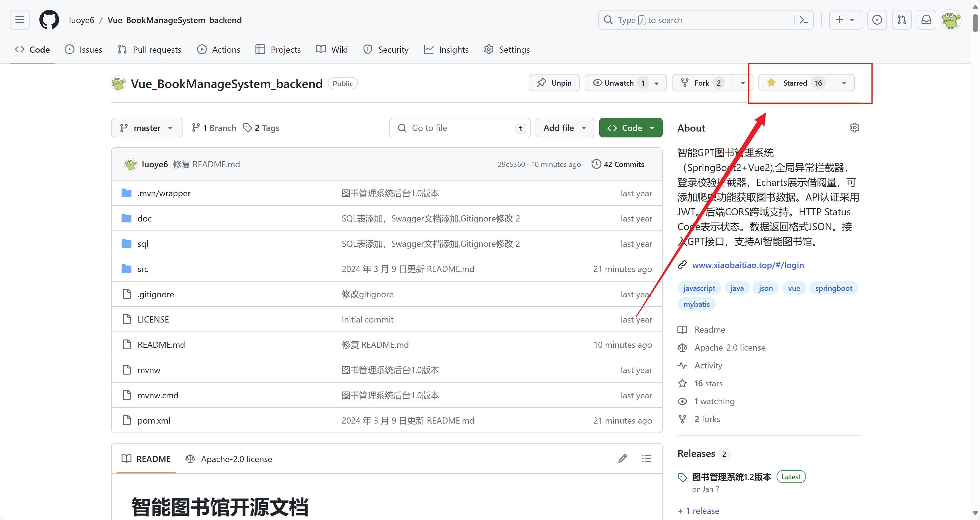Click the GitHub logo home icon
This screenshot has width=980, height=520.
[x=49, y=20]
